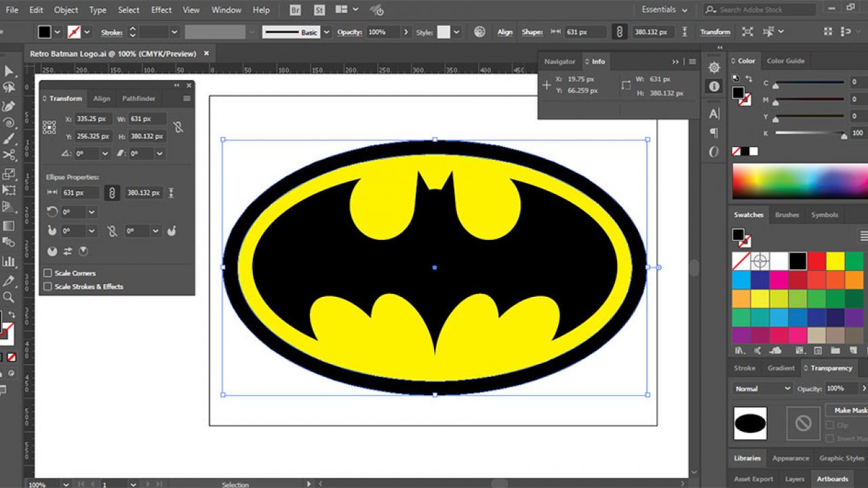
Task: Switch to the Layers tab
Action: coord(795,479)
